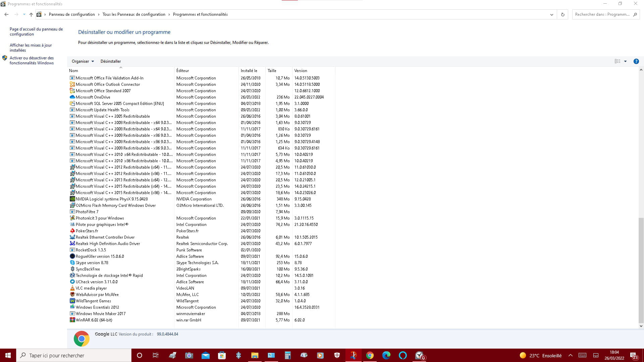Click Tous les Panneaux de configuration breadcrumb
Screen dimensions: 644x362
pyautogui.click(x=134, y=14)
